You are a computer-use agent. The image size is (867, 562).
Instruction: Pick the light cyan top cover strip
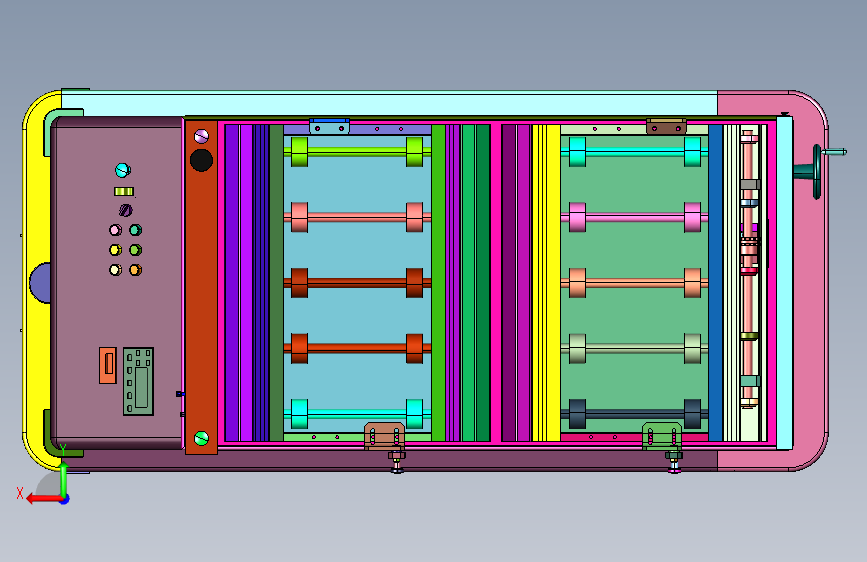pyautogui.click(x=389, y=104)
